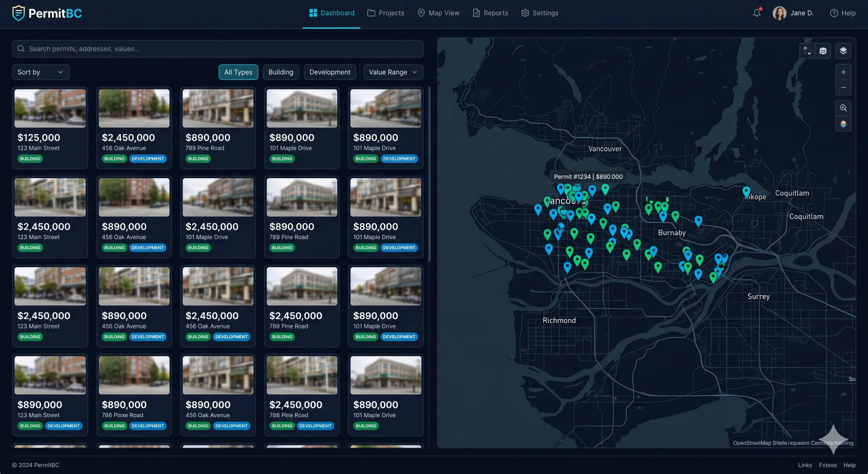Image resolution: width=868 pixels, height=474 pixels.
Task: Click the Links footer link
Action: click(x=805, y=465)
